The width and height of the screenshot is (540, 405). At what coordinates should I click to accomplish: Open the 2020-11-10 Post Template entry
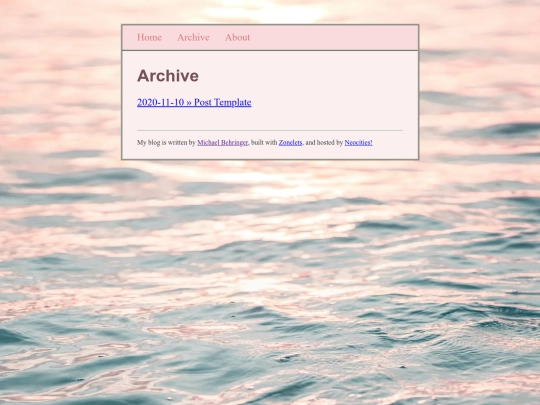coord(194,102)
